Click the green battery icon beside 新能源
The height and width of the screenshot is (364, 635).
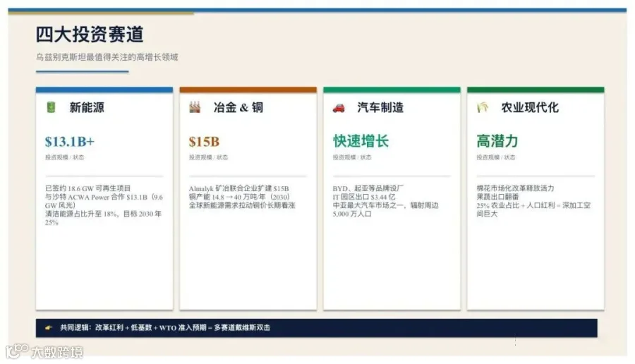click(51, 107)
